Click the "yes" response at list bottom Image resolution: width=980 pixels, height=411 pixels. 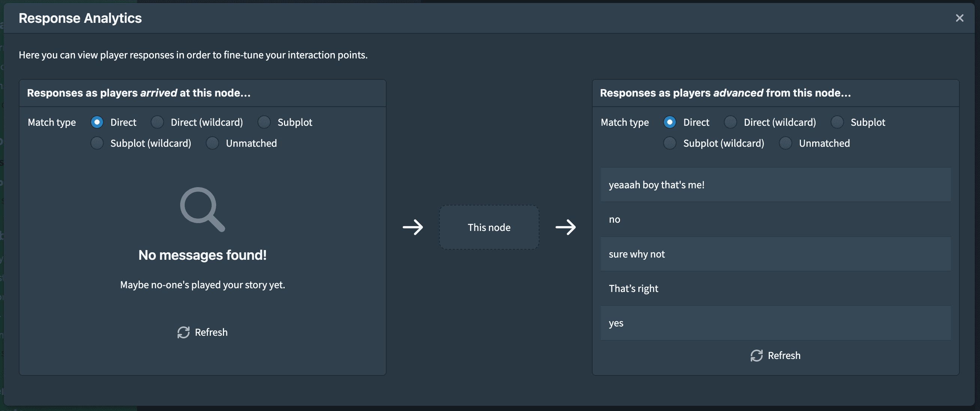(775, 323)
